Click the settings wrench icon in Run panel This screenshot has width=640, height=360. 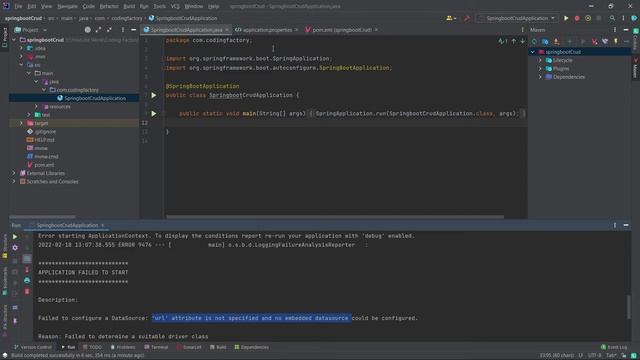click(x=15, y=248)
